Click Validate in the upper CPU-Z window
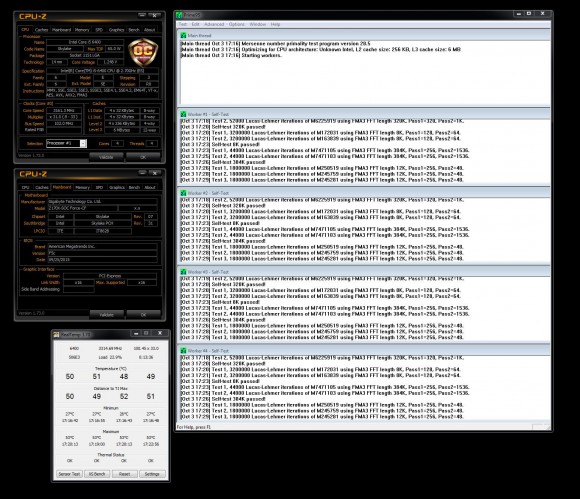Viewport: 580px width, 499px height. point(106,157)
